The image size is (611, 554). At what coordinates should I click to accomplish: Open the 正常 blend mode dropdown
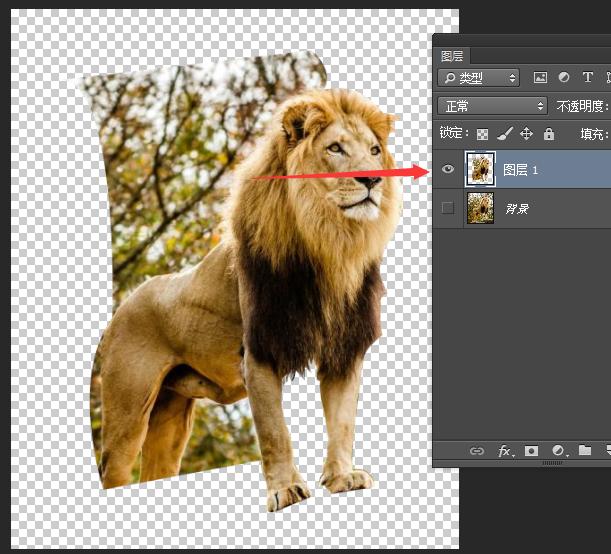492,106
